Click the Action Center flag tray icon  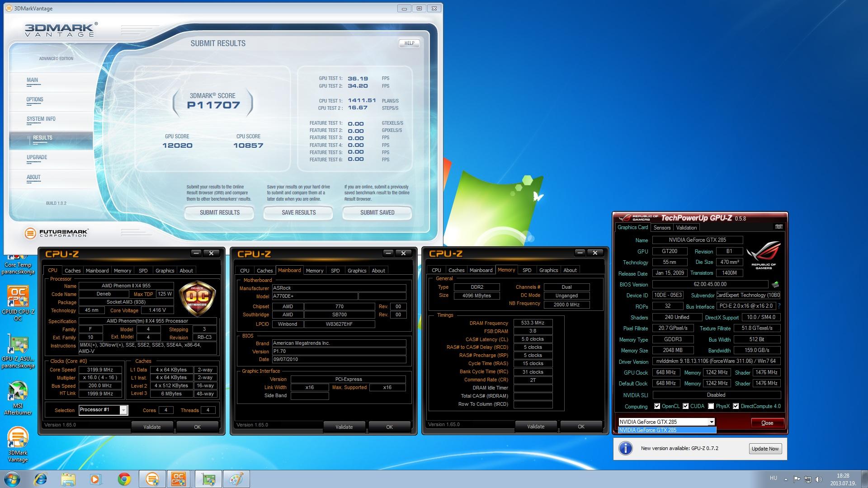[x=797, y=479]
